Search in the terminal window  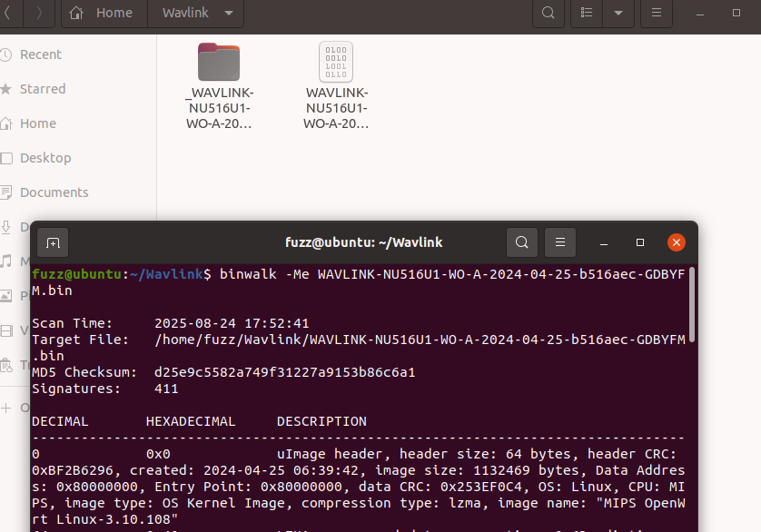(x=522, y=242)
